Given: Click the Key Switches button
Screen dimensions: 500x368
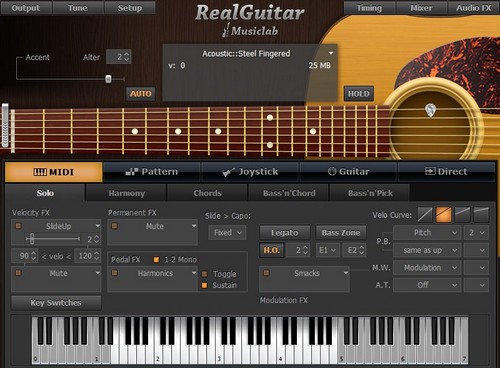Looking at the screenshot, I should pos(56,303).
